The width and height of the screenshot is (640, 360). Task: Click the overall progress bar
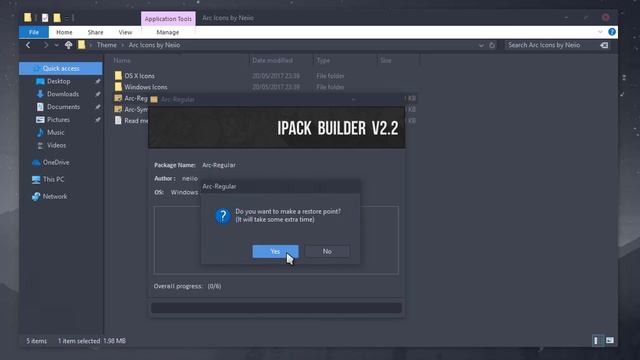click(x=276, y=308)
